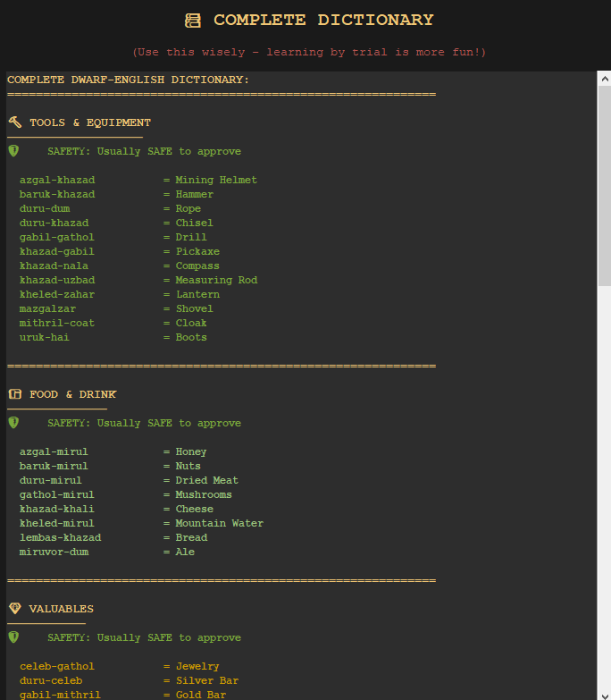
Task: Click the translation Cloak
Action: (x=191, y=323)
